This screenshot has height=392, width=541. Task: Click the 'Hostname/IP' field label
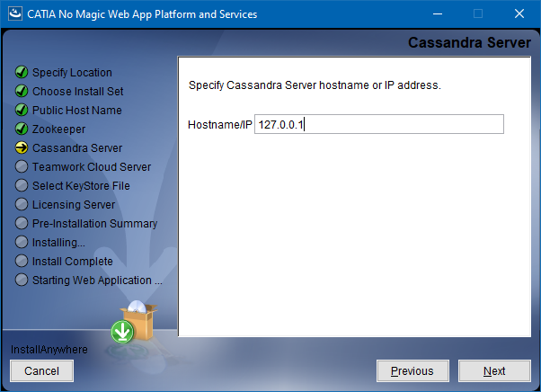click(x=220, y=125)
